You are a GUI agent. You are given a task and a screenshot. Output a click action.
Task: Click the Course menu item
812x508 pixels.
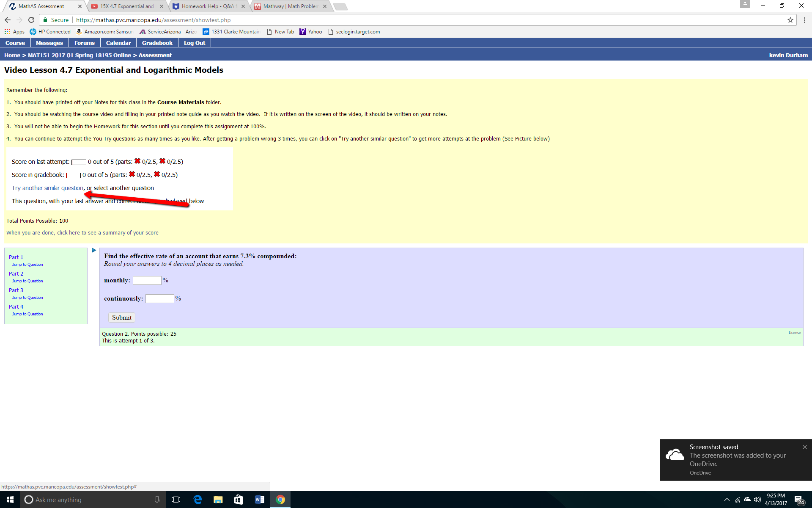[15, 43]
